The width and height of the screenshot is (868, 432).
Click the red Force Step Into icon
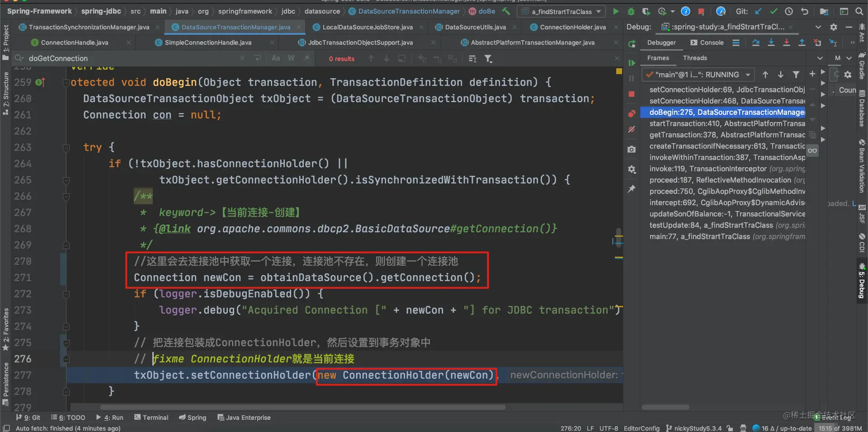(787, 42)
